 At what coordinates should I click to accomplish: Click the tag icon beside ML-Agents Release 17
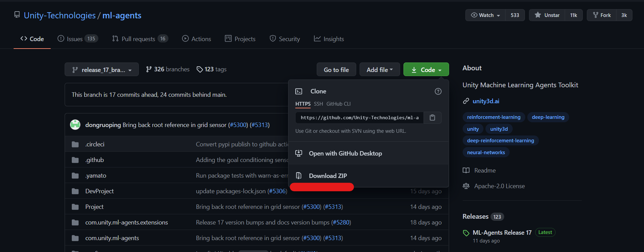(466, 233)
